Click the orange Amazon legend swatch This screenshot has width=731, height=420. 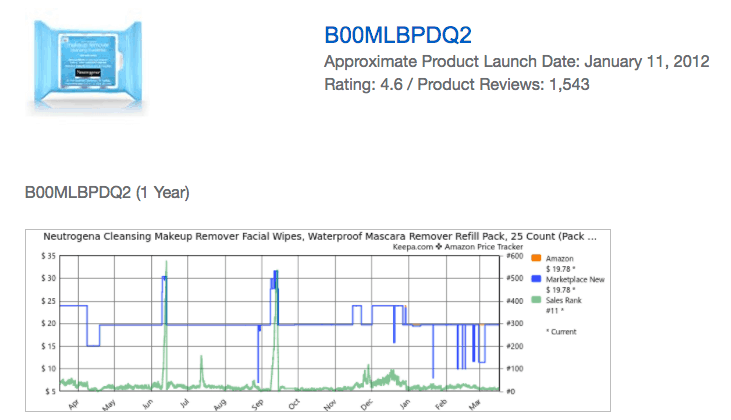[536, 258]
